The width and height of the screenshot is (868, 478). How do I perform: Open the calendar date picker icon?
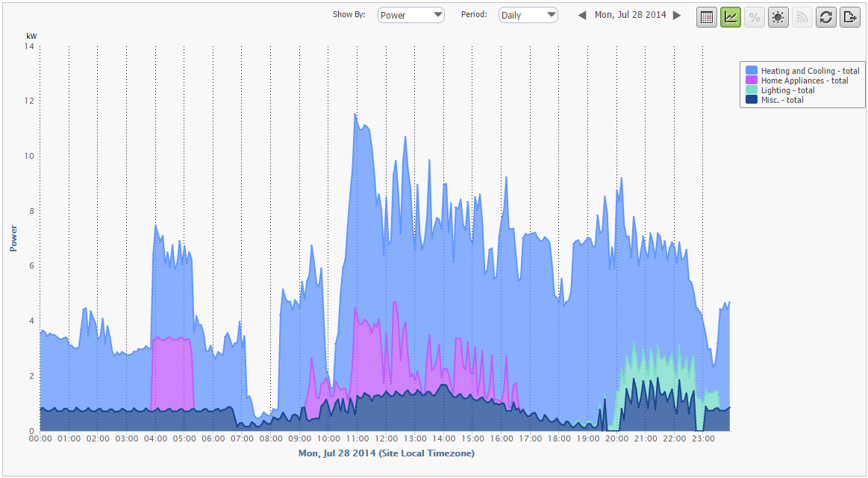tap(707, 17)
